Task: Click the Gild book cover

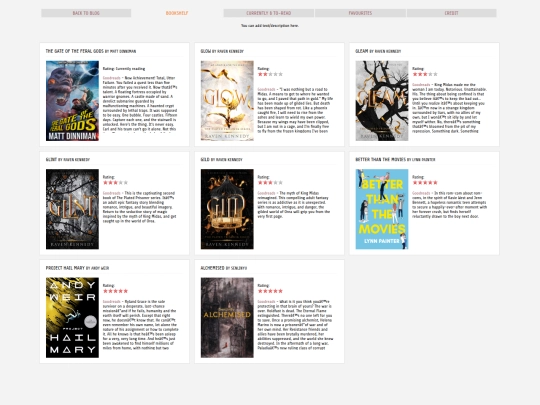Action: coord(227,209)
